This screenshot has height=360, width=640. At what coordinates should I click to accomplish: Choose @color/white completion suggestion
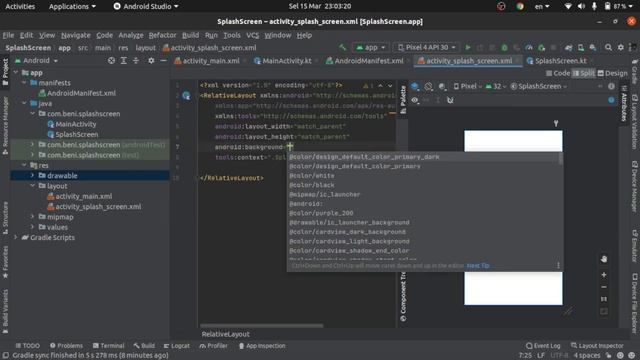coord(423,176)
